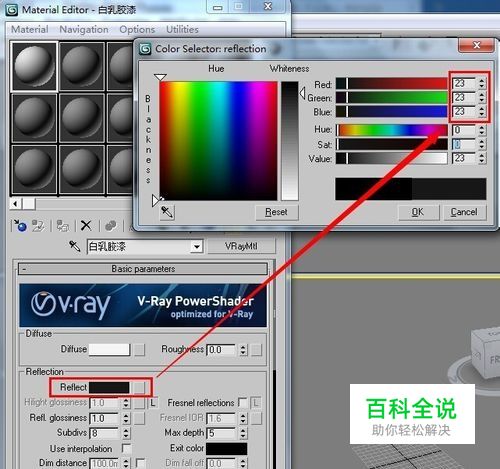
Task: Click Hilight glossiness lock L button
Action: [153, 403]
